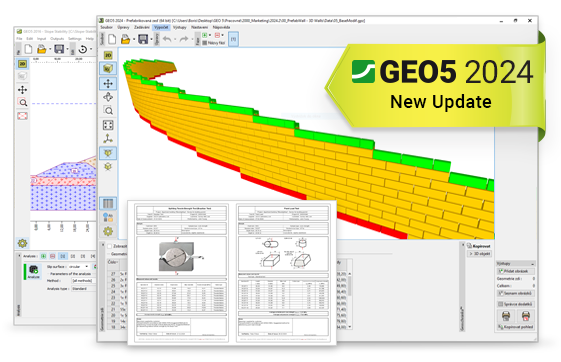Click the Analyze button in slope window
The height and width of the screenshot is (362, 561).
pos(33,272)
